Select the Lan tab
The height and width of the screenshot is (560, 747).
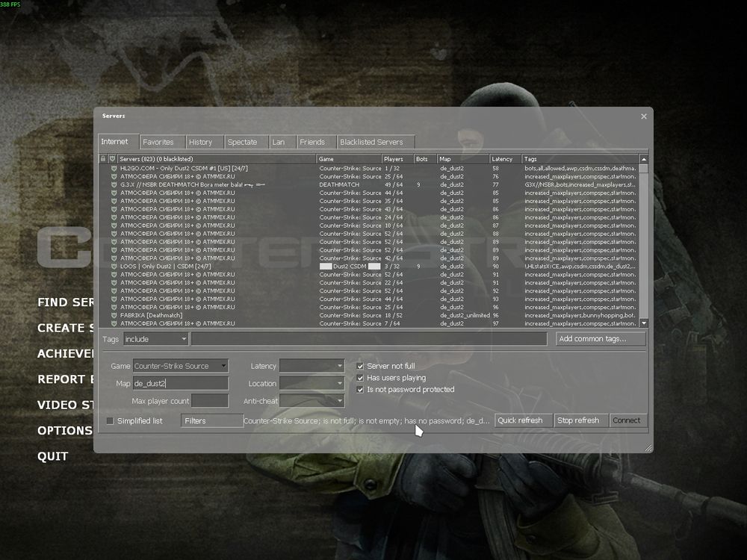coord(282,142)
